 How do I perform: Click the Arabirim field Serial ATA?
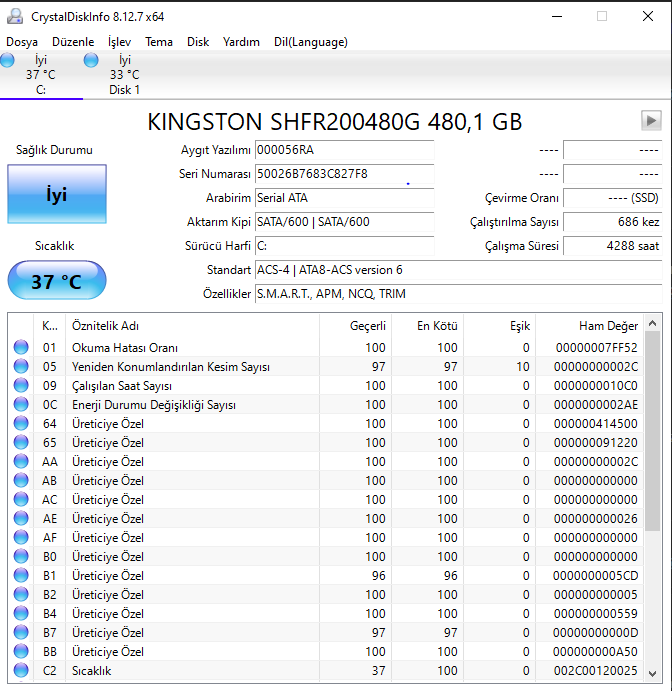345,198
